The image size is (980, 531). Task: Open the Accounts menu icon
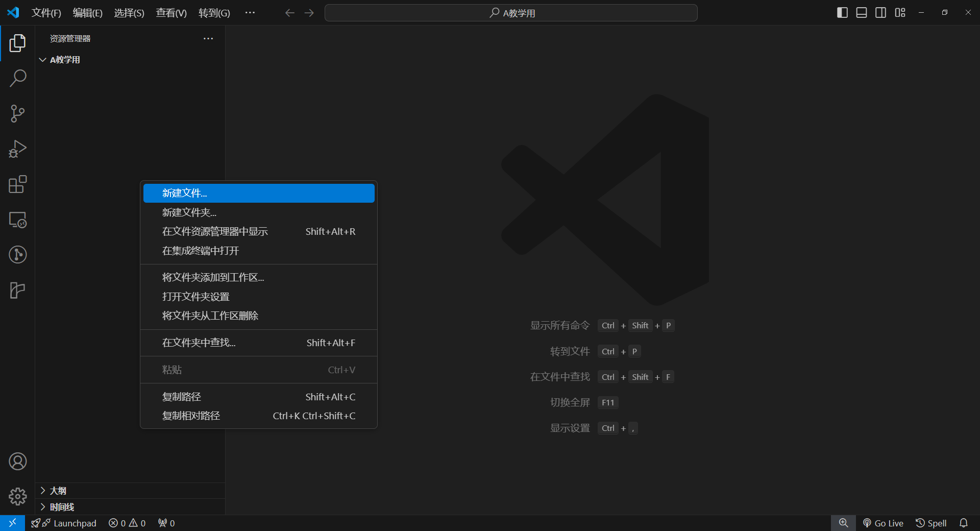(x=17, y=462)
